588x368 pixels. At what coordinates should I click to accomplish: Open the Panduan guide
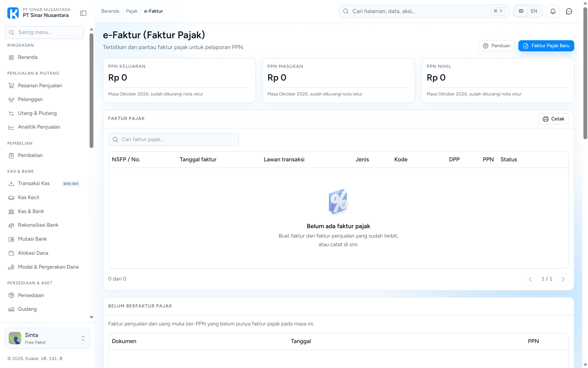(x=496, y=46)
